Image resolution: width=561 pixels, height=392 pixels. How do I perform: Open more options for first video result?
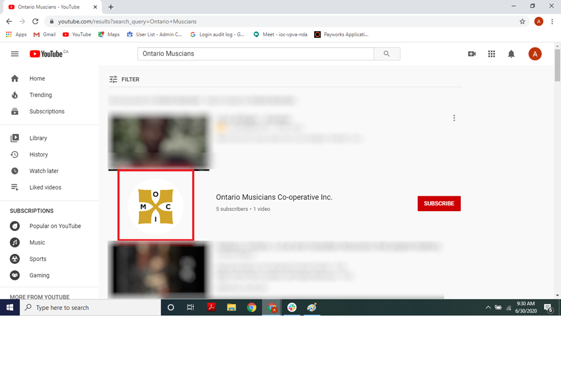coord(454,118)
